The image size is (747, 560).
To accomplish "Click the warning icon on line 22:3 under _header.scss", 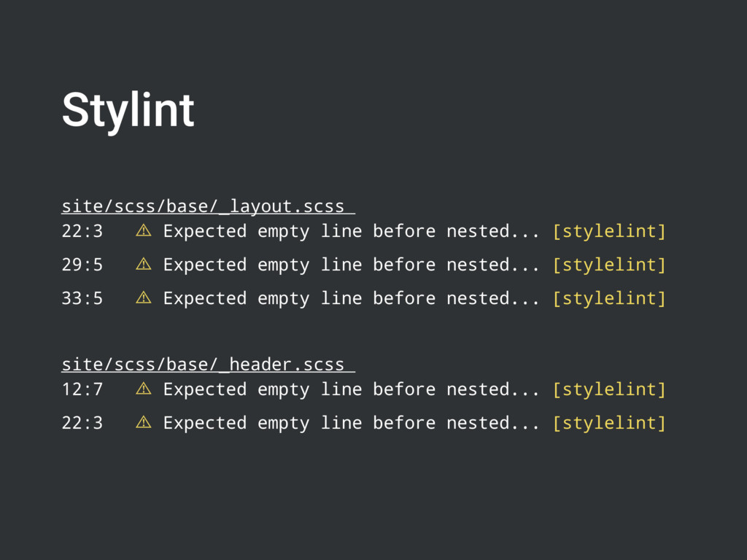I will pos(144,422).
